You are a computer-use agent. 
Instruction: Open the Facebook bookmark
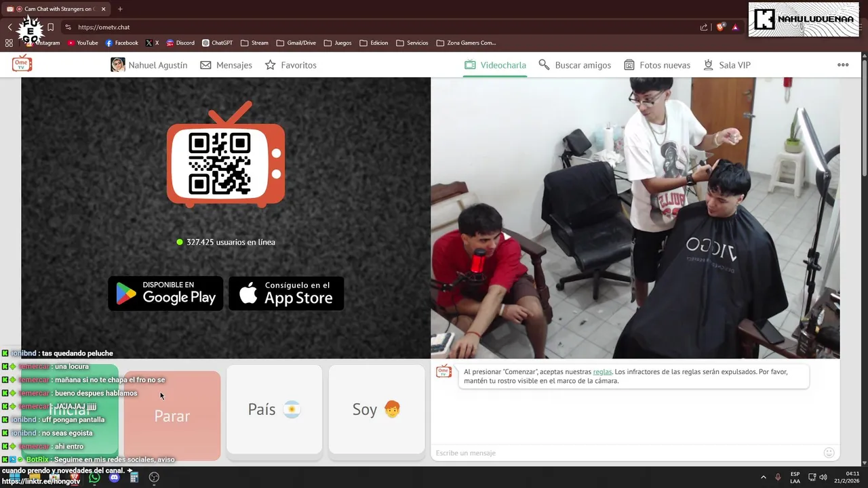(122, 43)
